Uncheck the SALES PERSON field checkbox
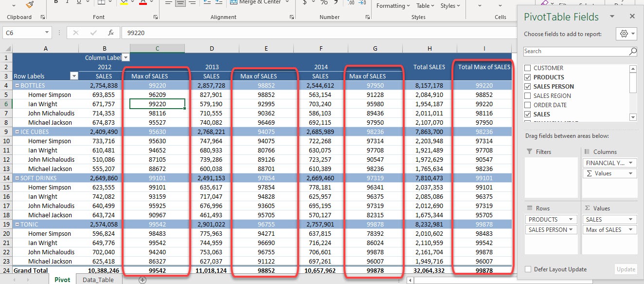Viewport: 644px width, 284px height. (528, 87)
